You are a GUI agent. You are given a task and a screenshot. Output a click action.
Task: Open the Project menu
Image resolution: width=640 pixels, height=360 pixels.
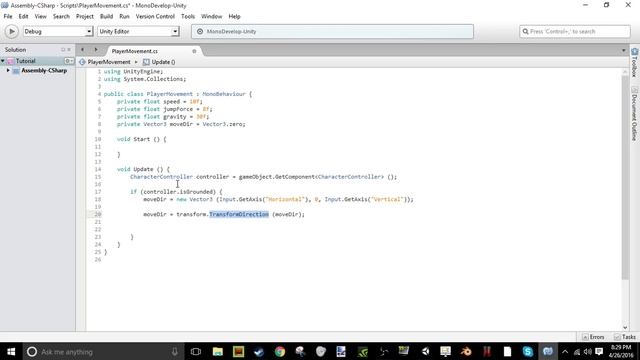click(84, 16)
